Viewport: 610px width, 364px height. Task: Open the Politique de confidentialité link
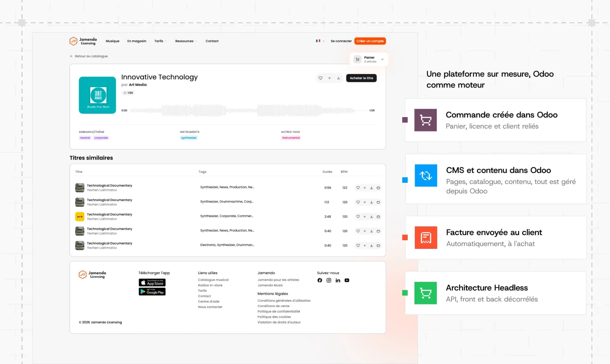[279, 311]
